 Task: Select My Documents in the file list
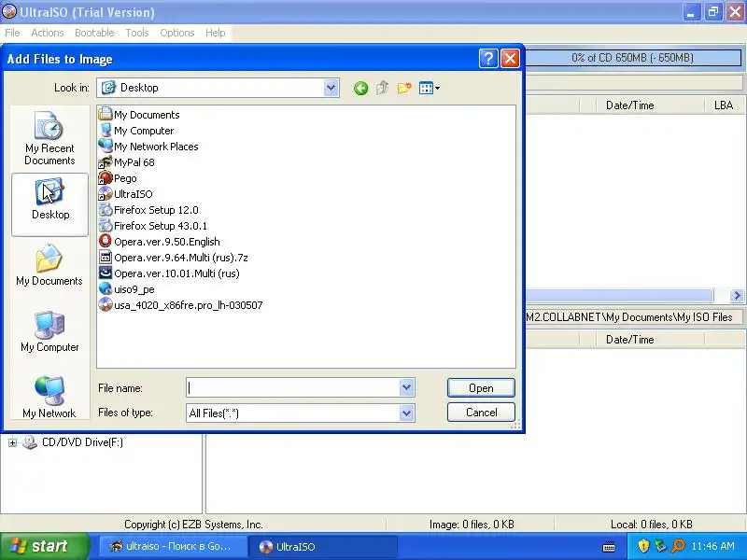(139, 115)
